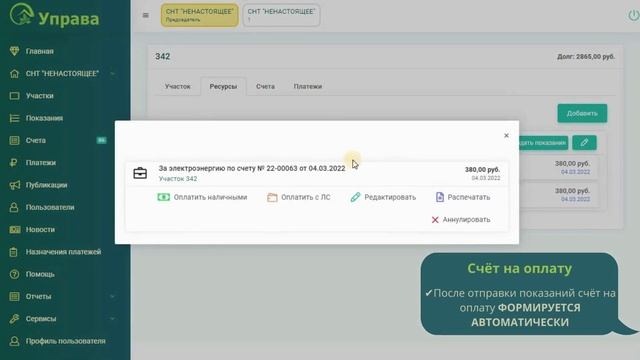The image size is (640, 360).
Task: Click the pencil icon beside Редактировать
Action: (355, 197)
